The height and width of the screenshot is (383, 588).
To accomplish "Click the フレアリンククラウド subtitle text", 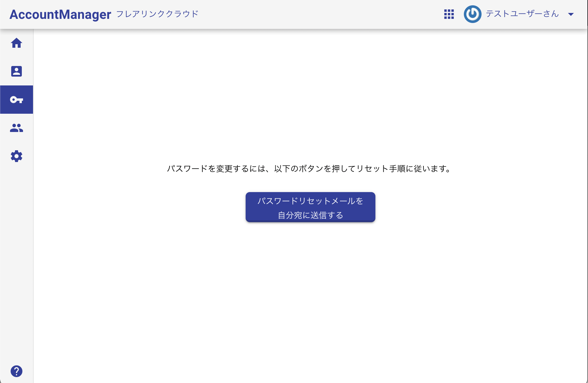I will click(x=157, y=14).
